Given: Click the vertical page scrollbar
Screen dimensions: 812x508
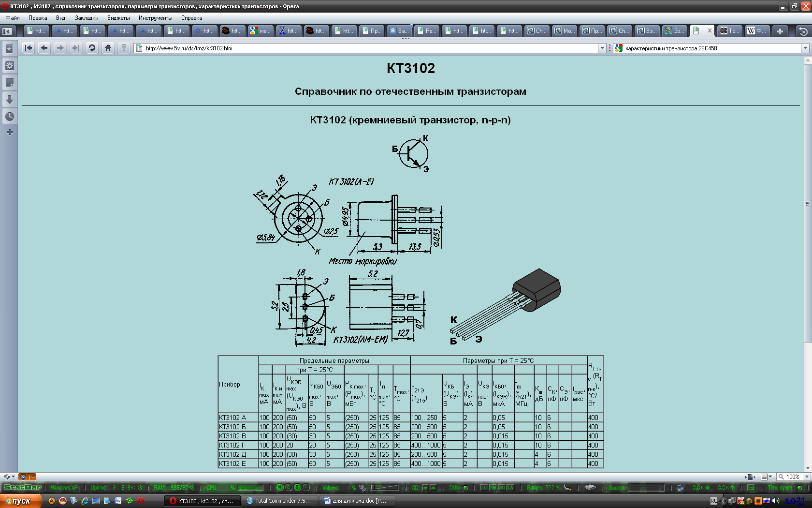Looking at the screenshot, I should (808, 203).
